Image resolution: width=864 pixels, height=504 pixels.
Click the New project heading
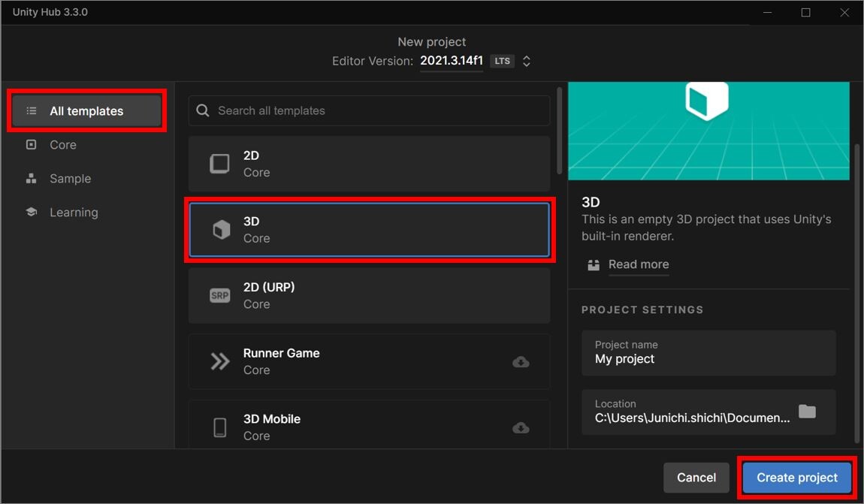pos(432,42)
